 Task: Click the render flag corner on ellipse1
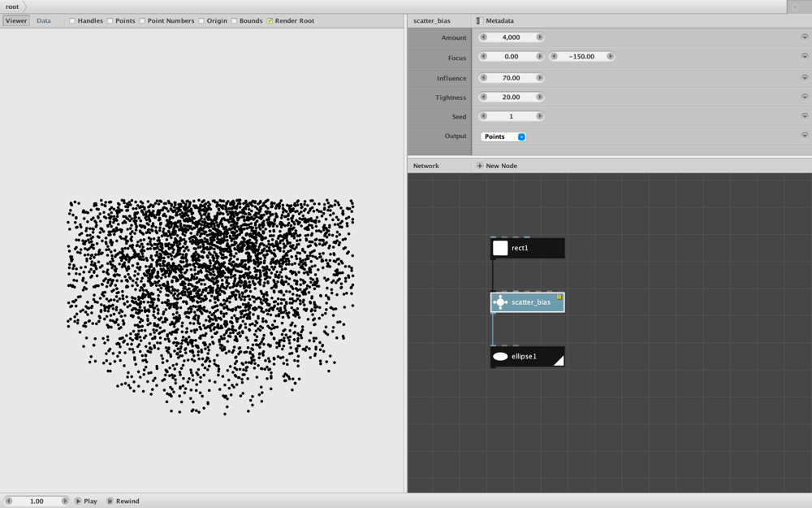pos(559,362)
